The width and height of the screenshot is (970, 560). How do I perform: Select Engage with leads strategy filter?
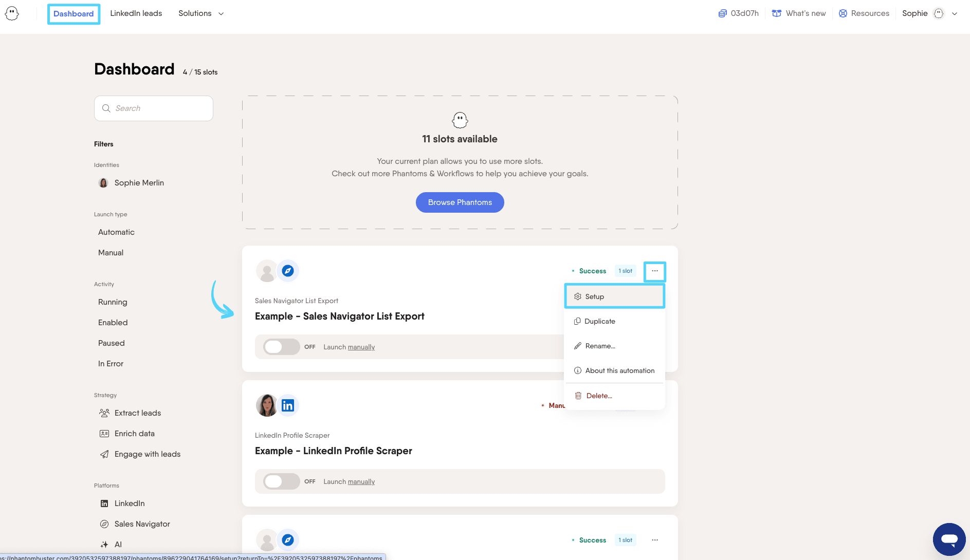[148, 454]
